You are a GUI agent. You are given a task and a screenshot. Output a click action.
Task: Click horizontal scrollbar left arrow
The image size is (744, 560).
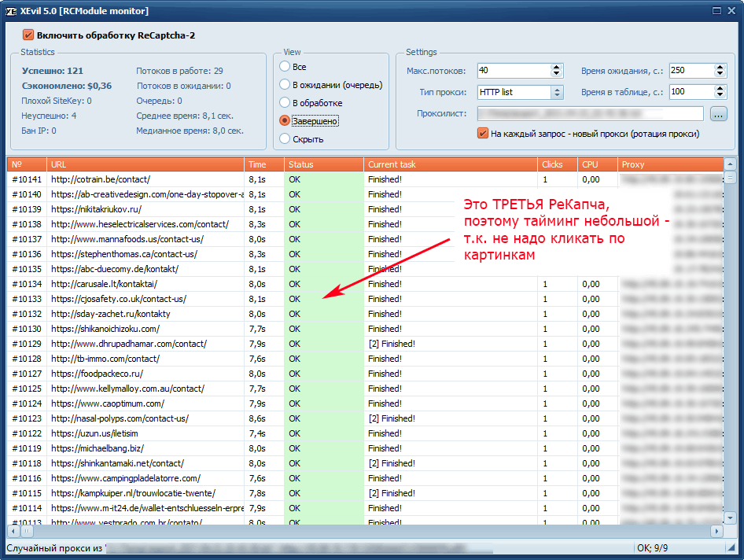tap(13, 531)
